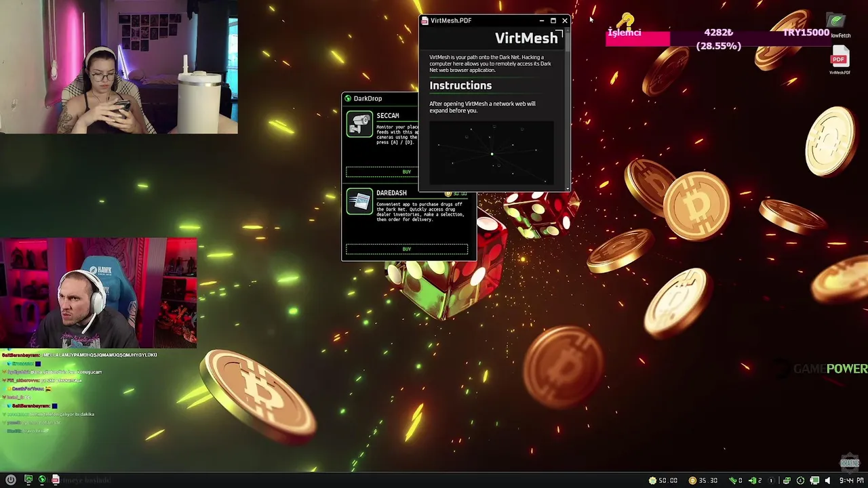Click the pink İşlemci donation progress bar
The width and height of the screenshot is (868, 488).
[x=638, y=39]
